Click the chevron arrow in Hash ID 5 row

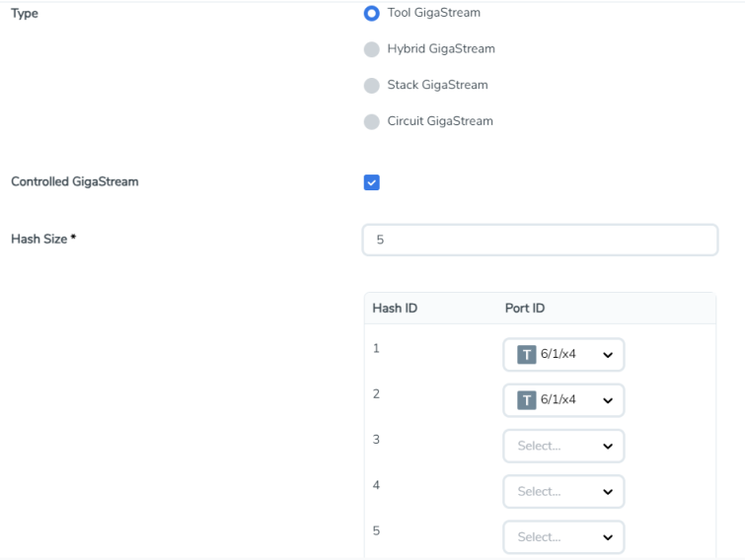click(x=607, y=537)
